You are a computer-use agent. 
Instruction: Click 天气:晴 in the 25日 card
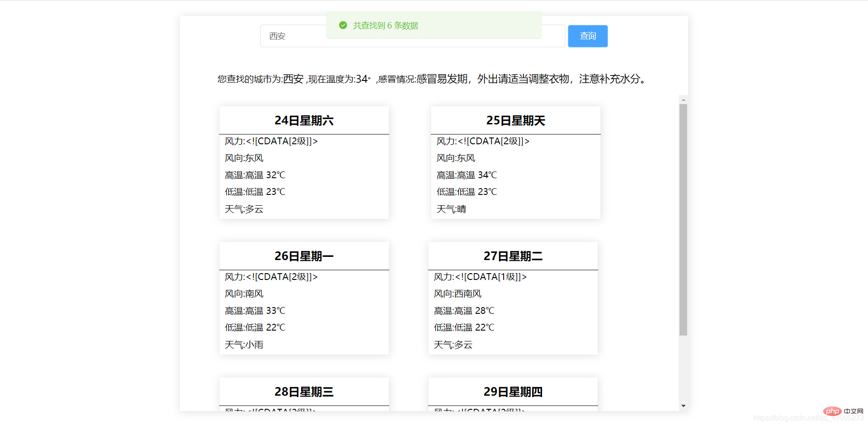pos(451,209)
